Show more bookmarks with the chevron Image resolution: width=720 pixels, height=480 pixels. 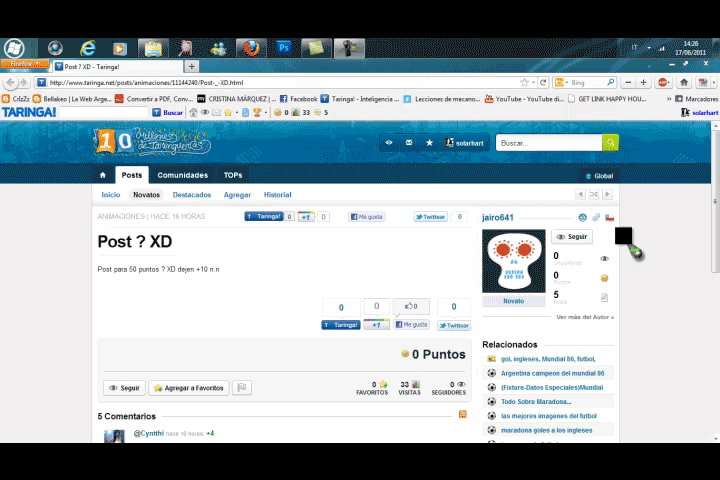pos(669,99)
